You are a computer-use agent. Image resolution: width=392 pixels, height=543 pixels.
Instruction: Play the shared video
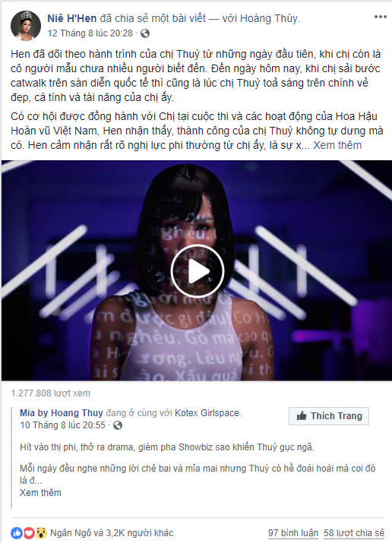click(x=198, y=271)
